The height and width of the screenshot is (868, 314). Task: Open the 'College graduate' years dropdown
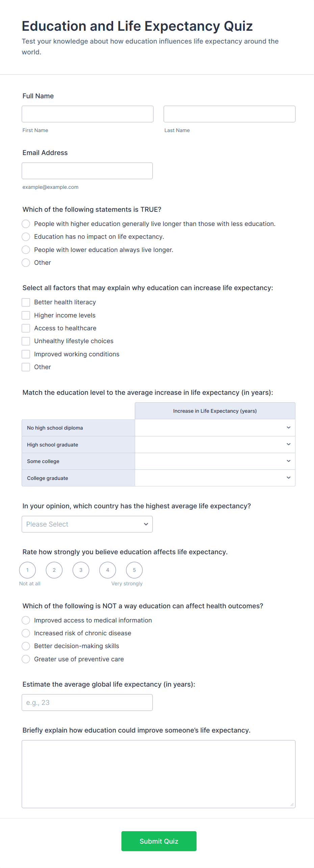[x=215, y=478]
